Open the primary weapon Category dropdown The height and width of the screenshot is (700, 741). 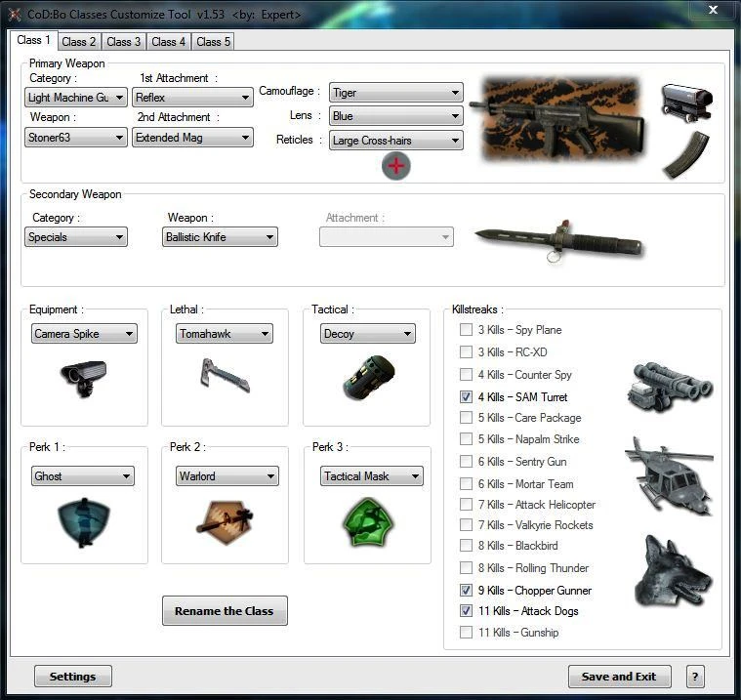click(x=75, y=98)
